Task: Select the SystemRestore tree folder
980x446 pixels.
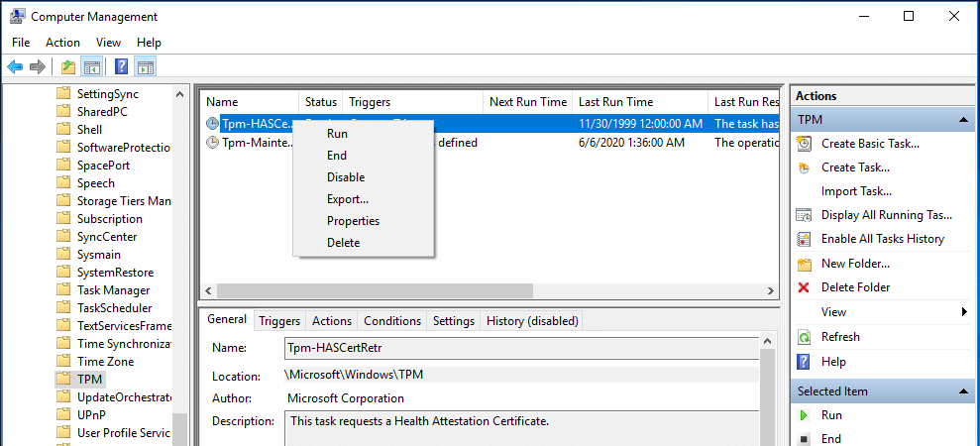Action: [x=116, y=273]
